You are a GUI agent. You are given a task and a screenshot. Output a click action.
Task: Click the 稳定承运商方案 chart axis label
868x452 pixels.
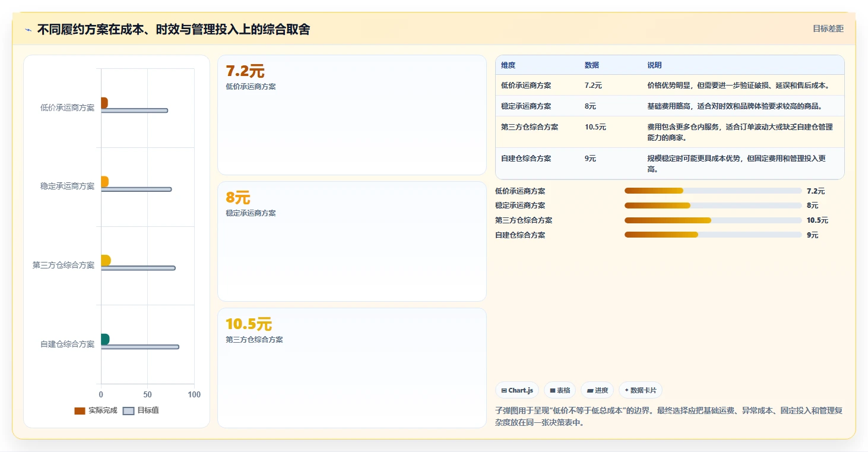[x=67, y=186]
